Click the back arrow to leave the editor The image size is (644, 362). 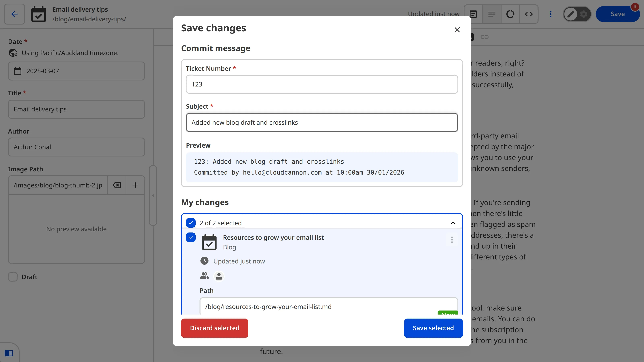tap(14, 14)
